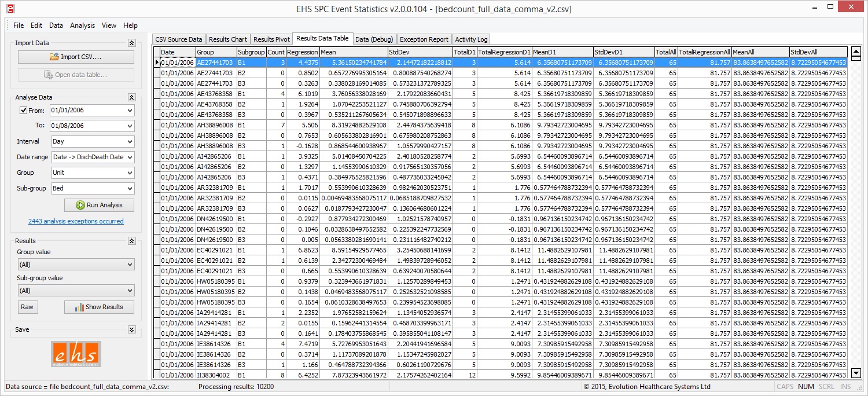The width and height of the screenshot is (868, 396).
Task: Open the analysis exceptions occurred link
Action: (x=76, y=221)
